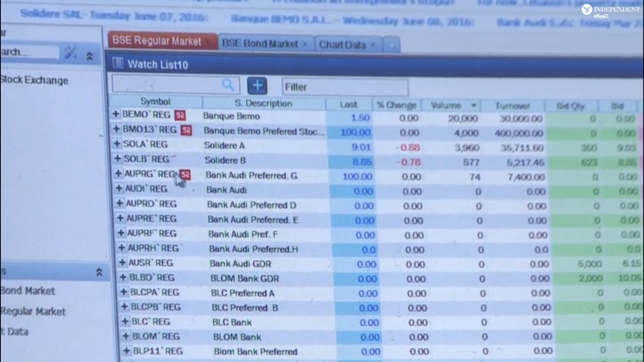Select the Solidere A description cell
The height and width of the screenshot is (362, 644).
pos(224,145)
